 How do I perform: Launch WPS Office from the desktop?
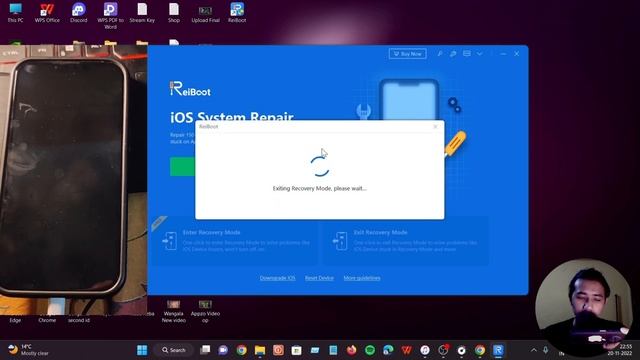[x=47, y=12]
